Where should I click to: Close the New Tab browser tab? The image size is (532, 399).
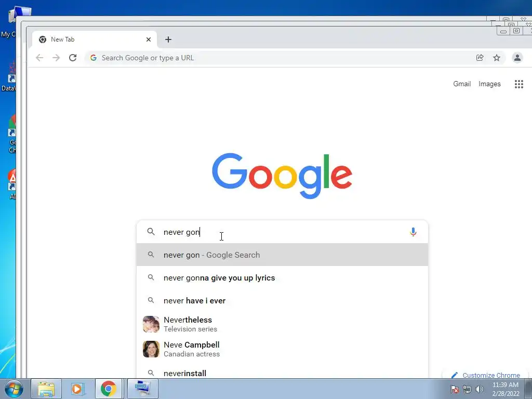[148, 39]
